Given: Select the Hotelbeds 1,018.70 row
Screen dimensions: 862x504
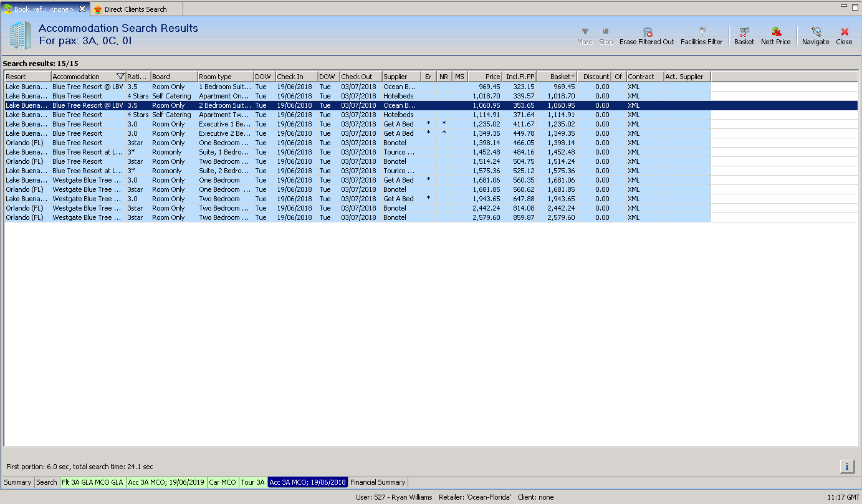Looking at the screenshot, I should 399,96.
